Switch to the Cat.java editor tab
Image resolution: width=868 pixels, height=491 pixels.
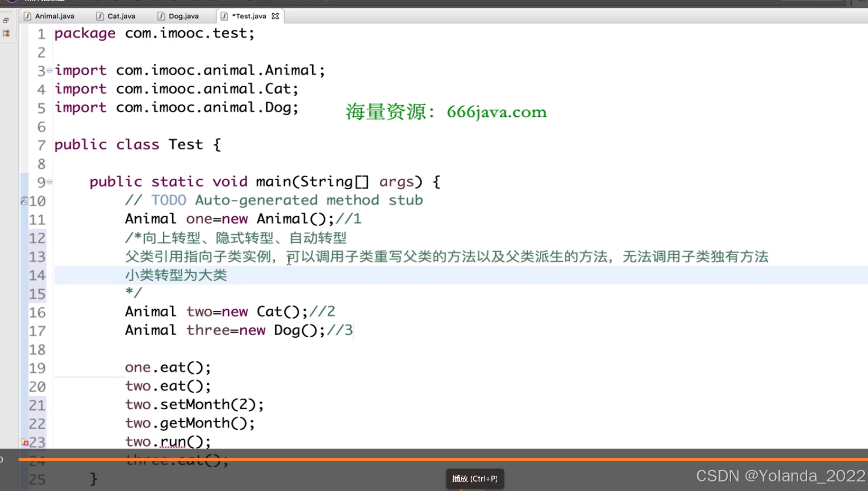pyautogui.click(x=116, y=16)
